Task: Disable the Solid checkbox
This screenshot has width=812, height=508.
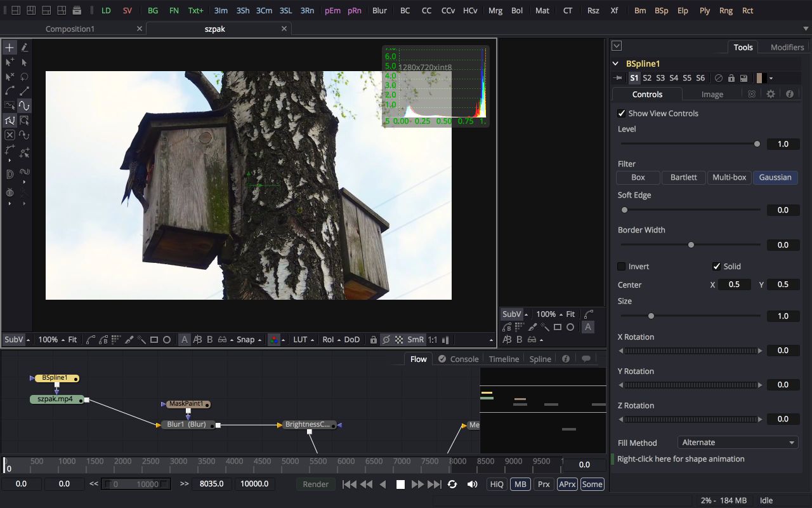Action: click(717, 266)
